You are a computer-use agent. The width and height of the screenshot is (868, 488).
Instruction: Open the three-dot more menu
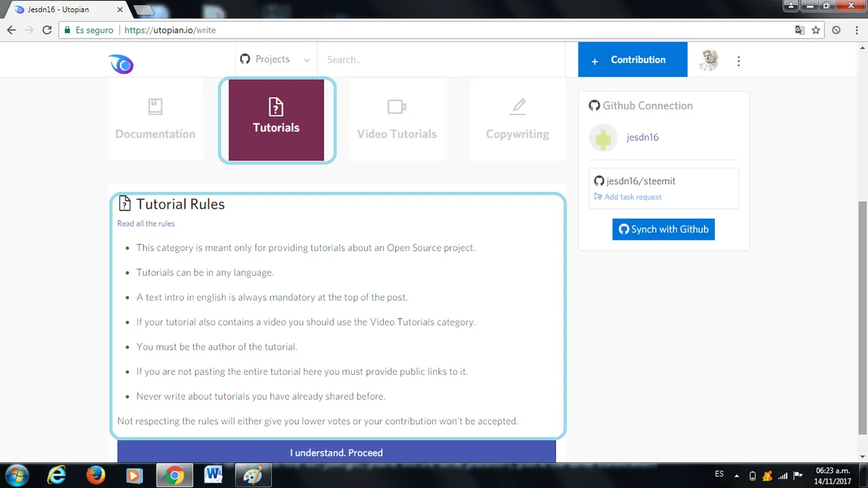pyautogui.click(x=738, y=61)
